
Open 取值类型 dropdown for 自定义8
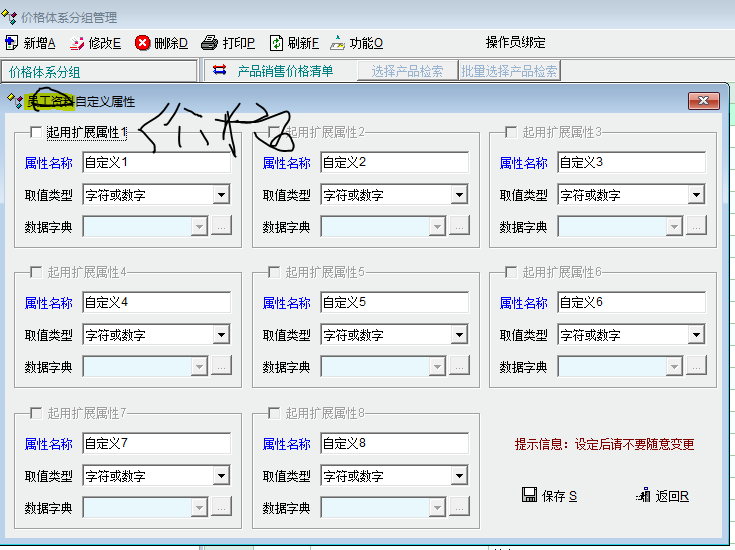459,476
